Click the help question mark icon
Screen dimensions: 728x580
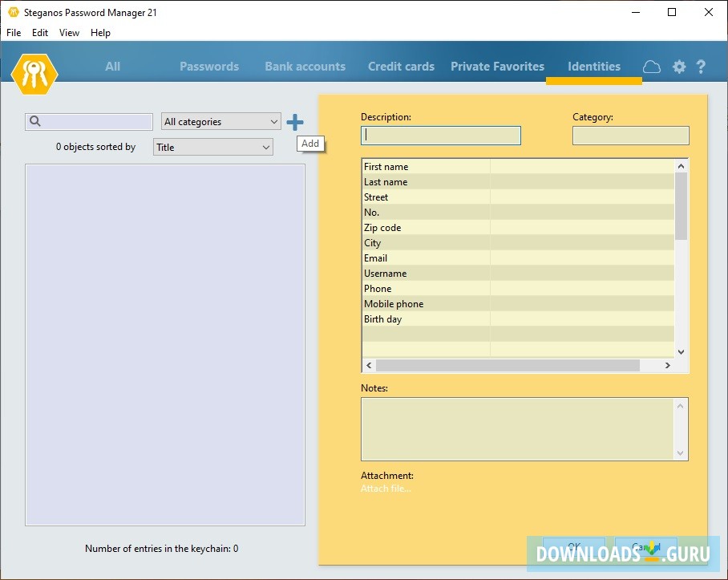click(x=702, y=67)
